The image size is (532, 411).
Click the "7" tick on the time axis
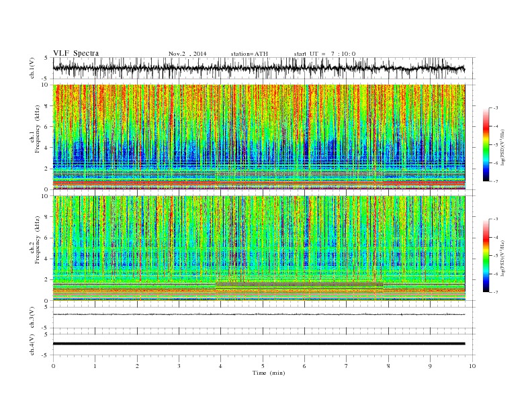click(347, 366)
